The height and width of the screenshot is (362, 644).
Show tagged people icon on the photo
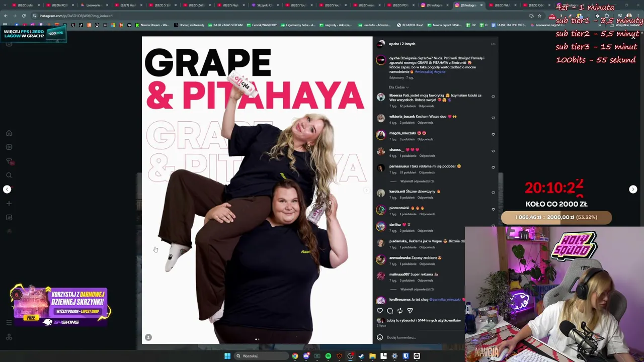point(148,337)
